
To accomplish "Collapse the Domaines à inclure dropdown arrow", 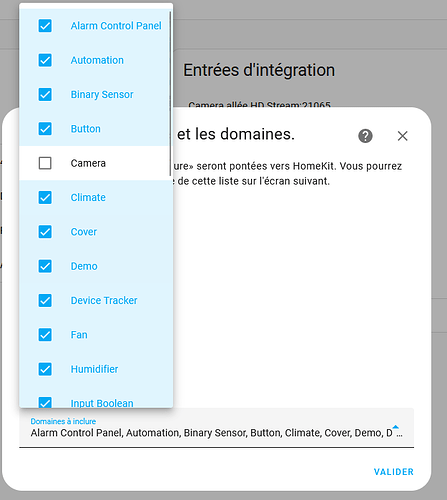I will (396, 427).
